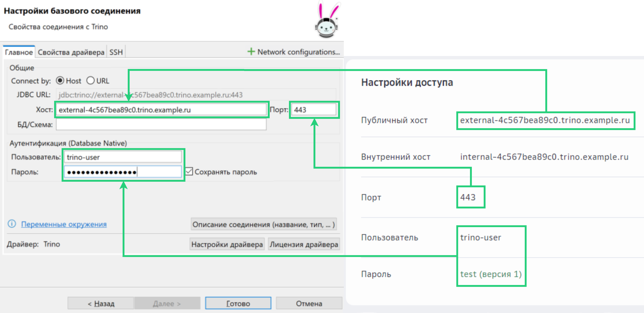Focus the Порт input field
The width and height of the screenshot is (644, 313).
point(314,110)
